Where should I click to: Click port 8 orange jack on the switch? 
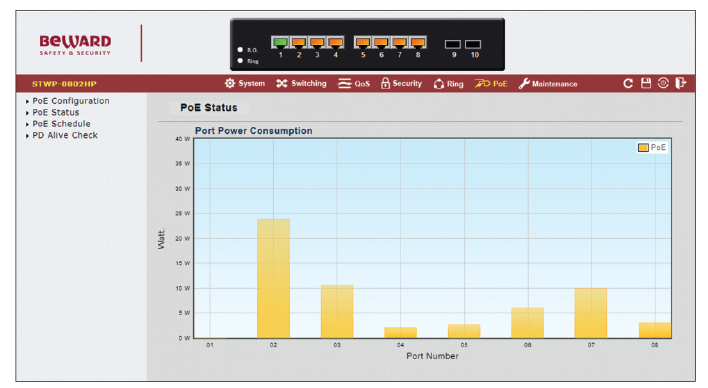coord(418,43)
